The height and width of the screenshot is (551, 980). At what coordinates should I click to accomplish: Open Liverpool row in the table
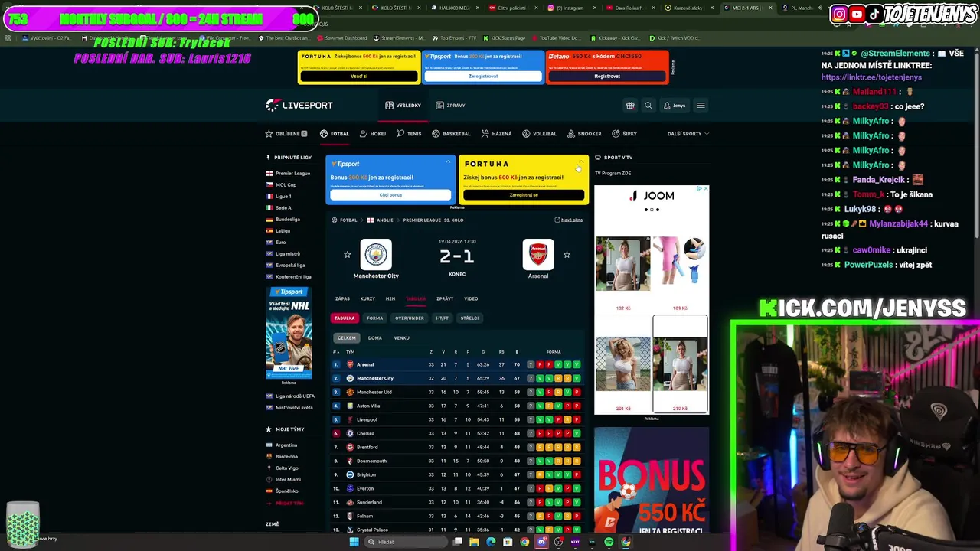click(x=458, y=419)
